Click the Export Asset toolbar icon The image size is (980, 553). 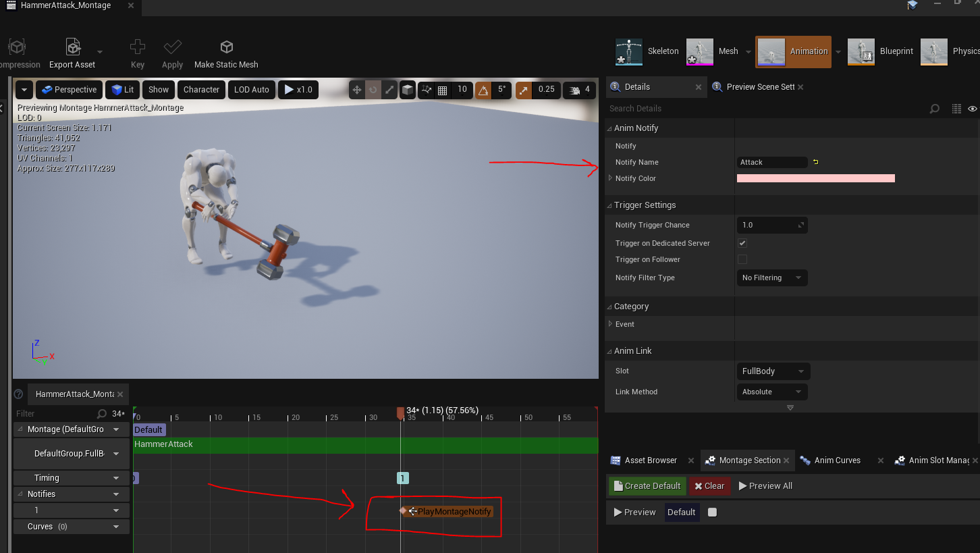click(72, 48)
